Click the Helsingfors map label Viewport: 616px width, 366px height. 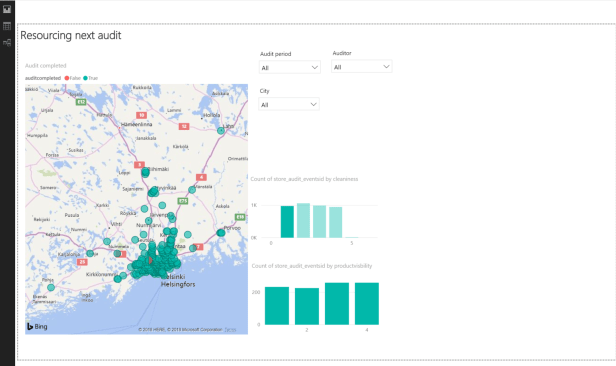[178, 284]
